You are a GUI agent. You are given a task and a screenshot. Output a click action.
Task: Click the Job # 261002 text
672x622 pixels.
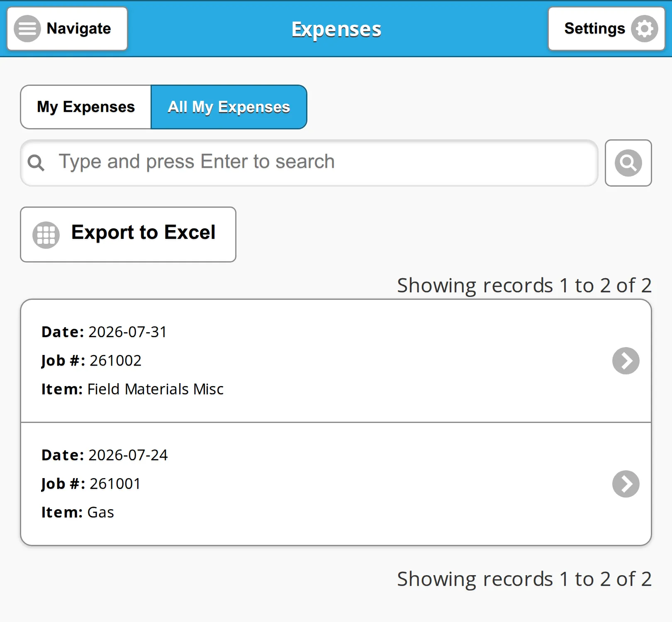(92, 361)
